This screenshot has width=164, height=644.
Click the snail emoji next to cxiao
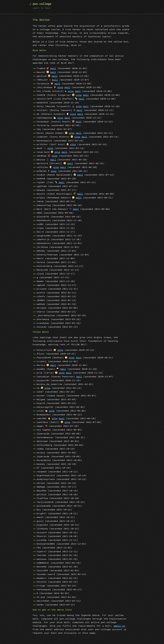[46, 411]
